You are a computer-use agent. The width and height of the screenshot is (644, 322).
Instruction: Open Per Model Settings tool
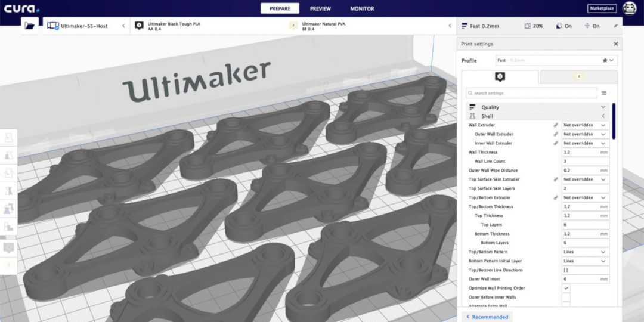(x=8, y=209)
